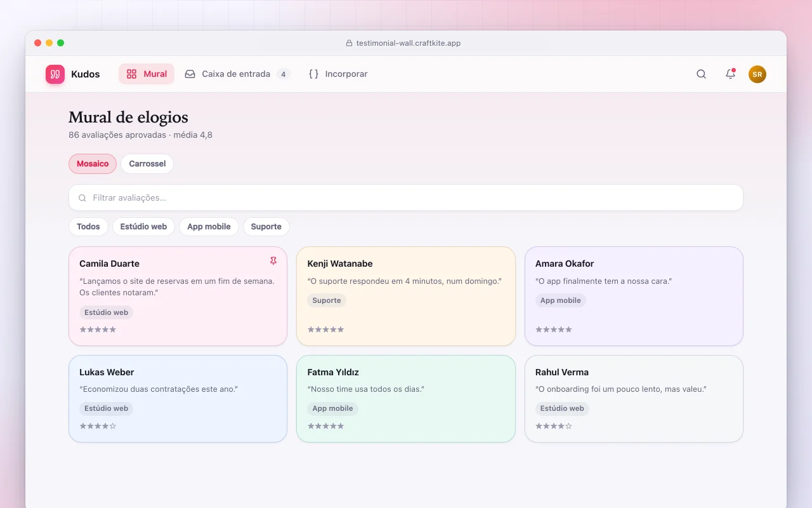Open Camila Duarte's testimonial card name
Screen dimensions: 812x508
[109, 264]
